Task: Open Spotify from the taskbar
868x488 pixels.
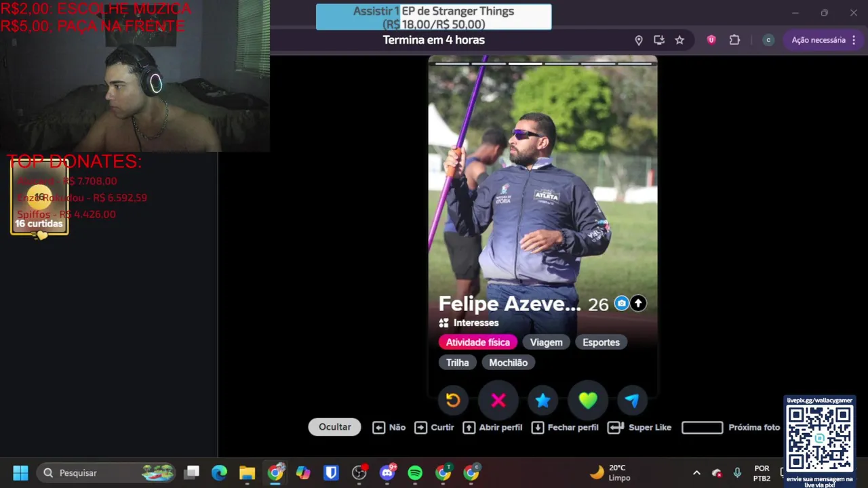Action: point(415,473)
